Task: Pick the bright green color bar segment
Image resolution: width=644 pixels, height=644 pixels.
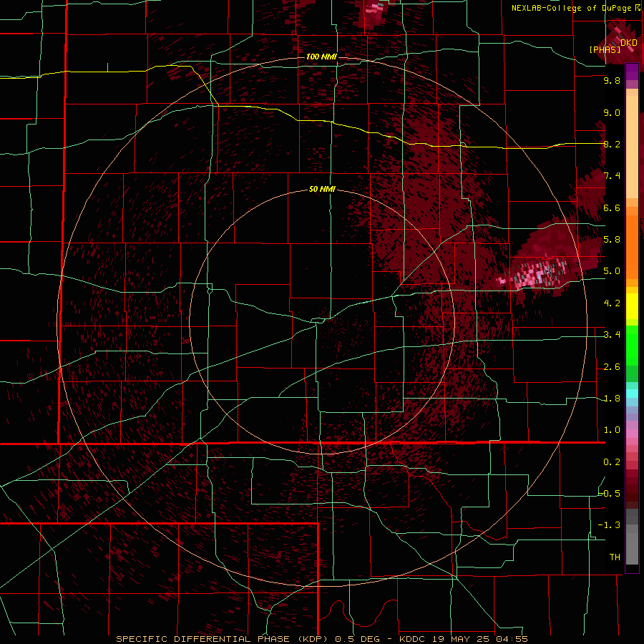Action: pyautogui.click(x=632, y=345)
